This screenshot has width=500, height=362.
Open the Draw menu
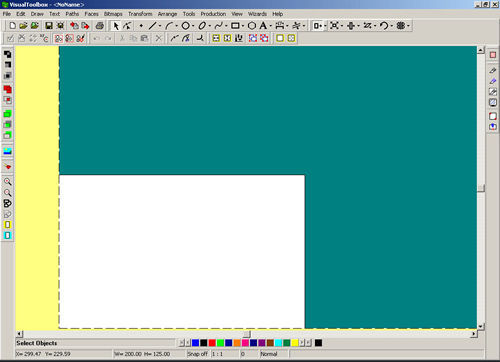(37, 14)
